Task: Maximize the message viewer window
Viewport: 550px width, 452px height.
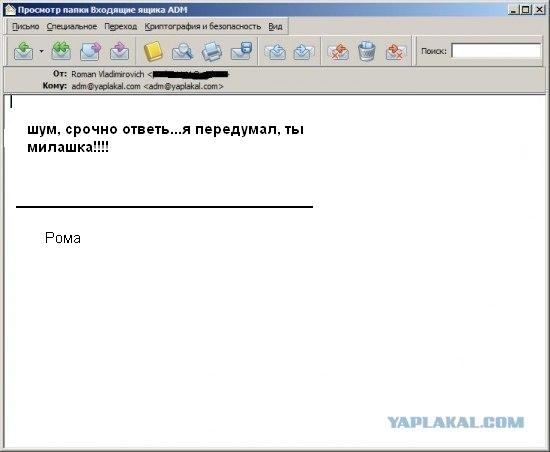Action: point(526,10)
